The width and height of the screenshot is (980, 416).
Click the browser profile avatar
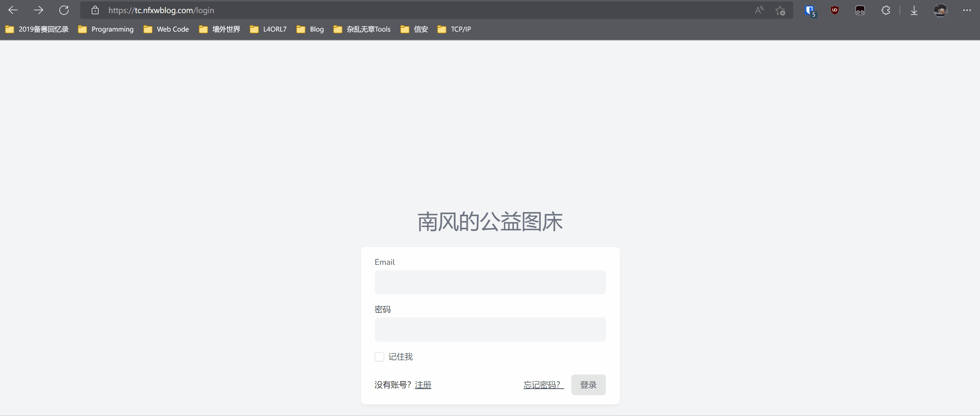click(x=940, y=10)
